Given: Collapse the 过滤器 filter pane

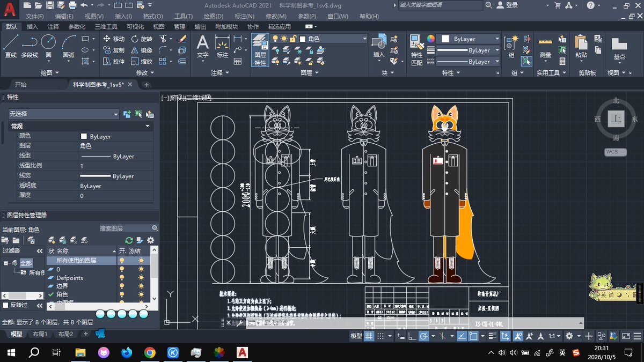Looking at the screenshot, I should tap(39, 251).
